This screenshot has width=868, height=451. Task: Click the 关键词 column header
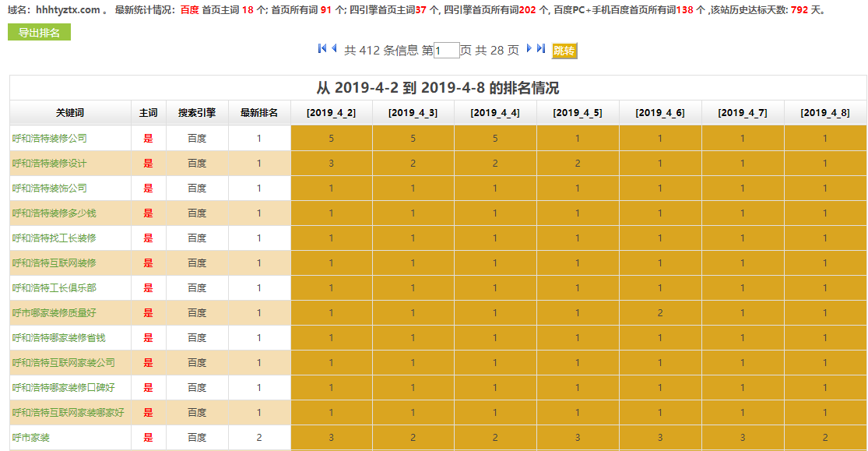click(69, 112)
